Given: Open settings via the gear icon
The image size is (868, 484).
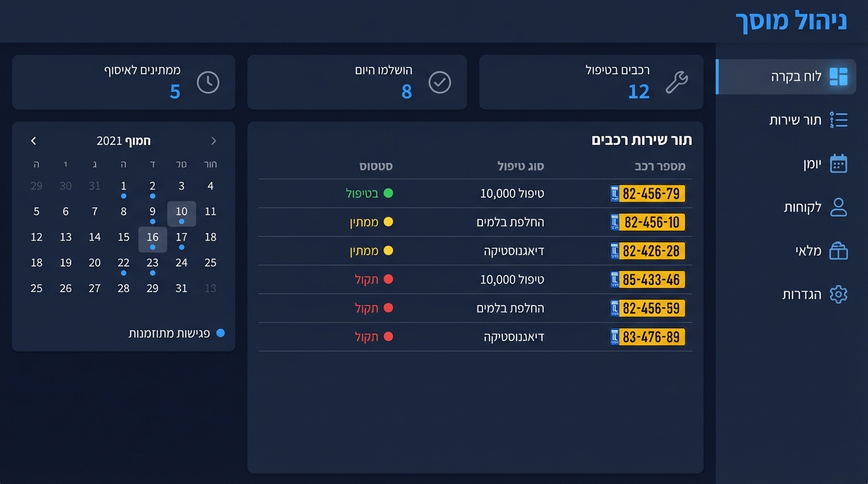Looking at the screenshot, I should tap(838, 294).
